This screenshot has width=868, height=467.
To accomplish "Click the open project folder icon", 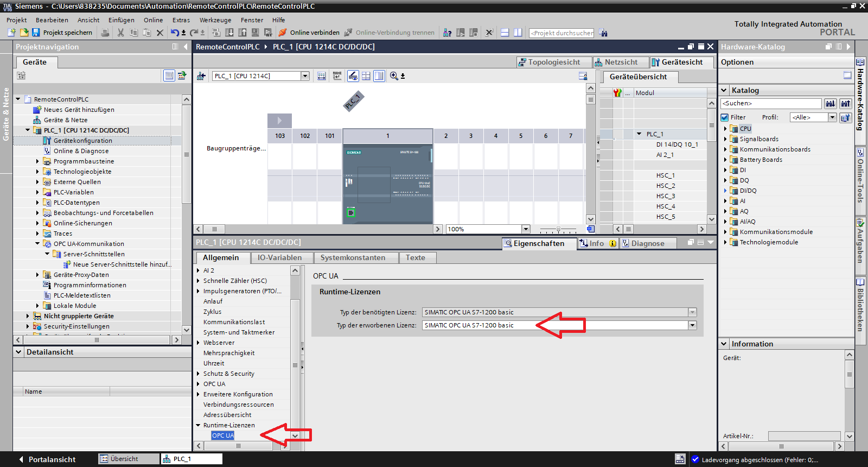I will 24,33.
